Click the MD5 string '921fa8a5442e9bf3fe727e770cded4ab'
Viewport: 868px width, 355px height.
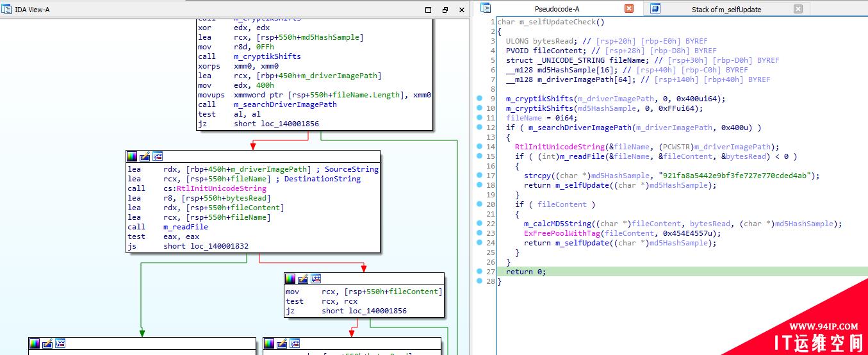[735, 176]
